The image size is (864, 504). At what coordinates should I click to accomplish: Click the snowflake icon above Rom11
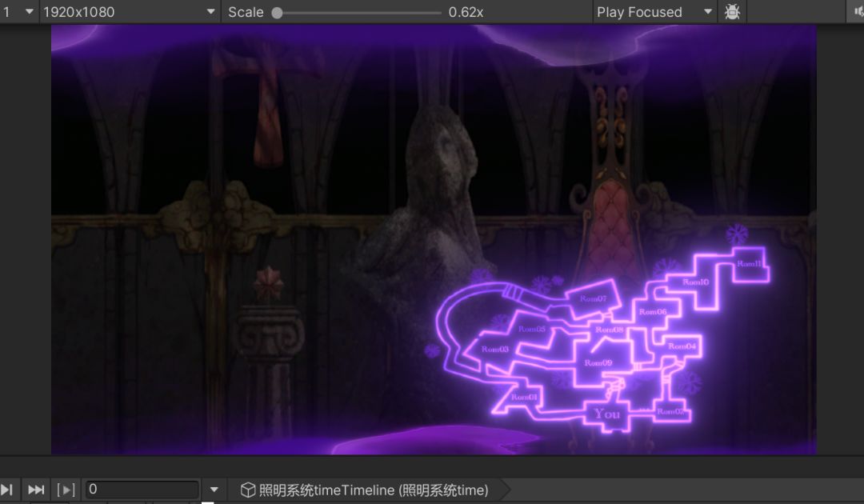737,234
